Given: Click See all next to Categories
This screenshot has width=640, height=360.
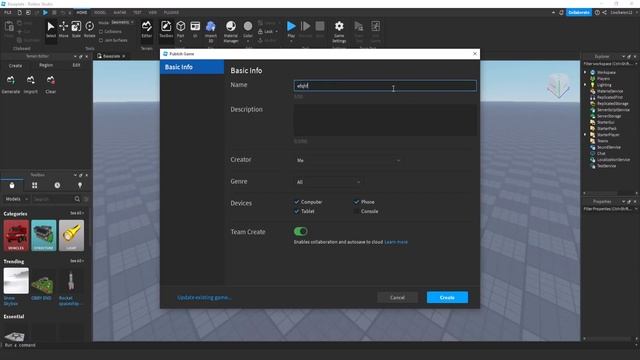Looking at the screenshot, I should pyautogui.click(x=77, y=213).
